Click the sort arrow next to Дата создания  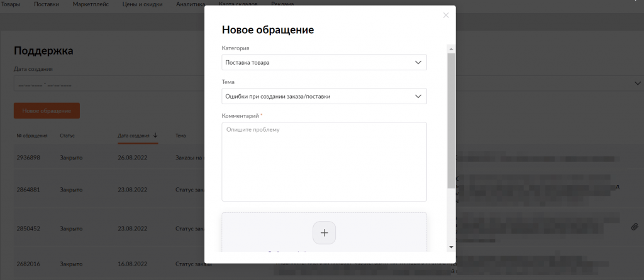point(155,135)
